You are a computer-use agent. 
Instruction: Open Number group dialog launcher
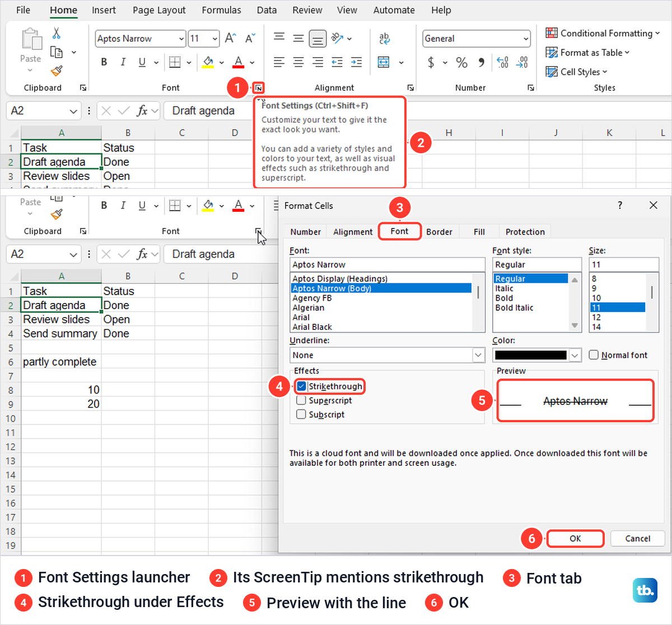coord(531,88)
